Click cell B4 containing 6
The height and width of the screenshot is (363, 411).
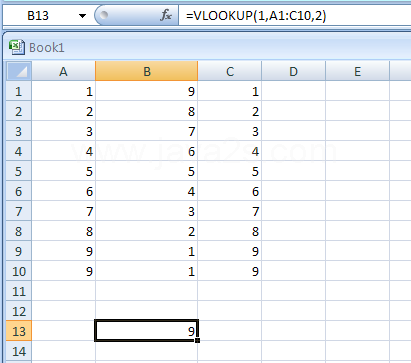pyautogui.click(x=147, y=151)
